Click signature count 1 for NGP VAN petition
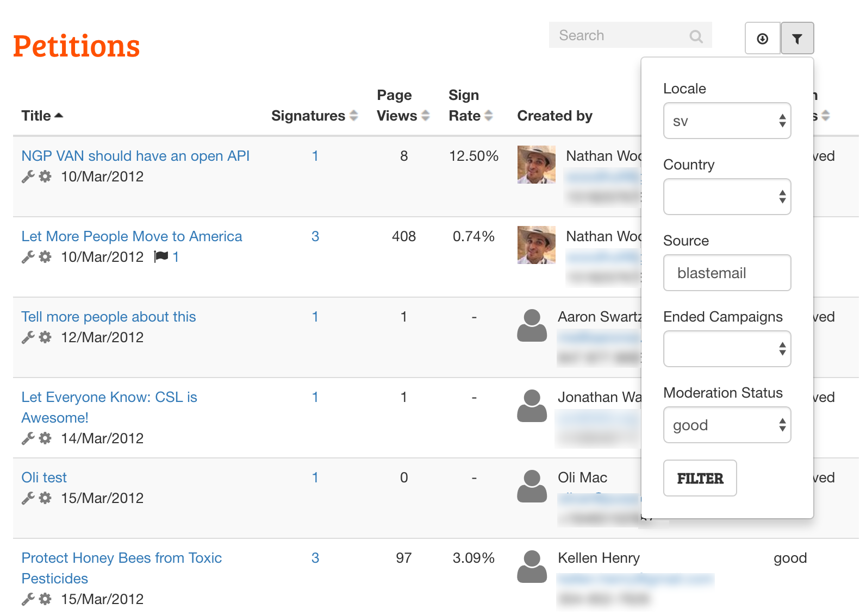This screenshot has height=616, width=860. 315,156
